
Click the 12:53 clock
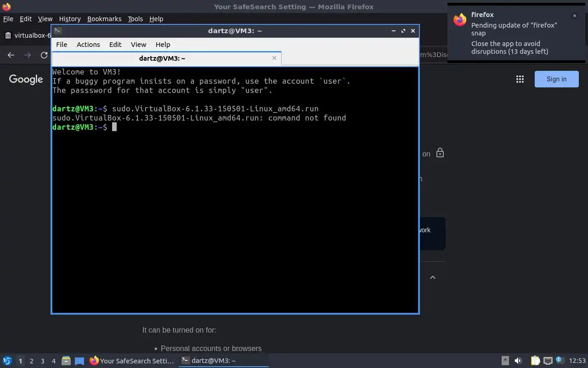click(x=577, y=361)
